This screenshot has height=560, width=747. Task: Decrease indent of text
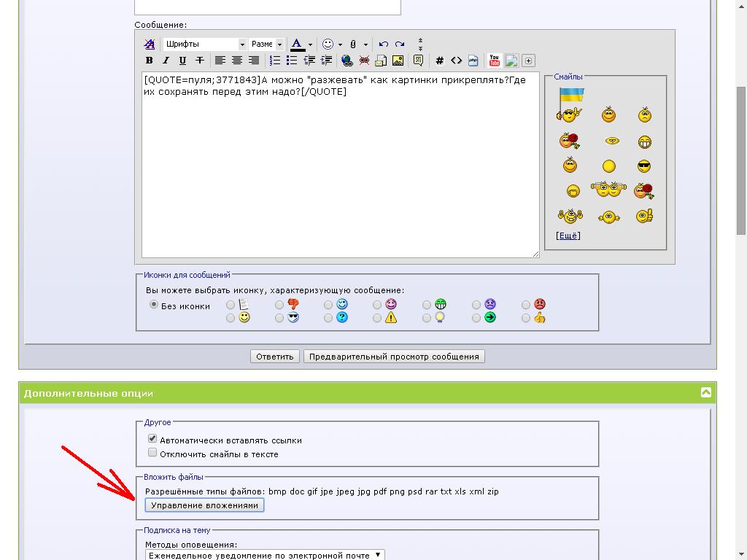tap(309, 61)
